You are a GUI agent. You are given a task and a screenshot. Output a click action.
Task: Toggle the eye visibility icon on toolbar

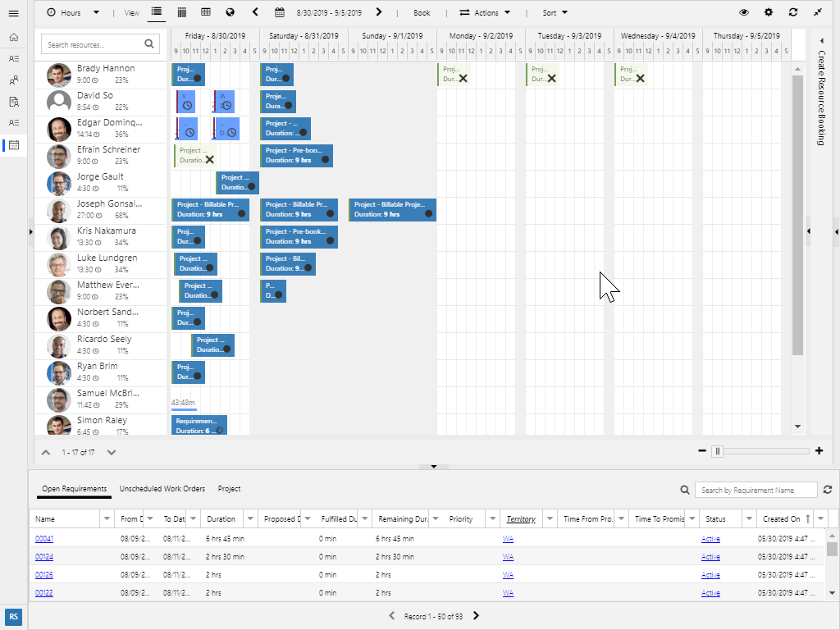(744, 12)
